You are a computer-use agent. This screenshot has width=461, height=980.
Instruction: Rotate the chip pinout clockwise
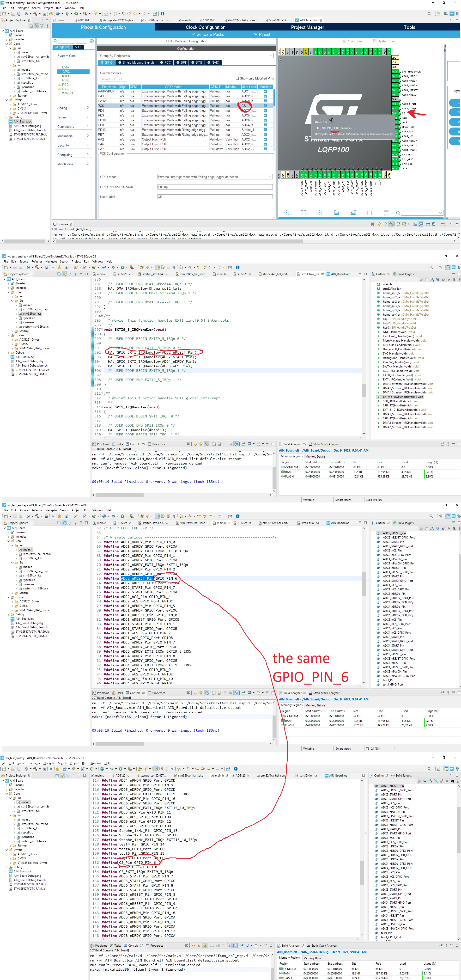pos(337,213)
